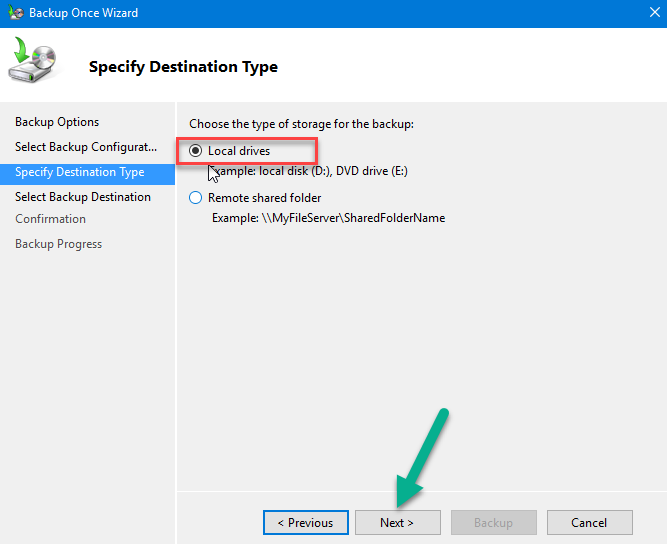Image resolution: width=667 pixels, height=544 pixels.
Task: Click the MyFileServer example path text
Action: pyautogui.click(x=328, y=218)
